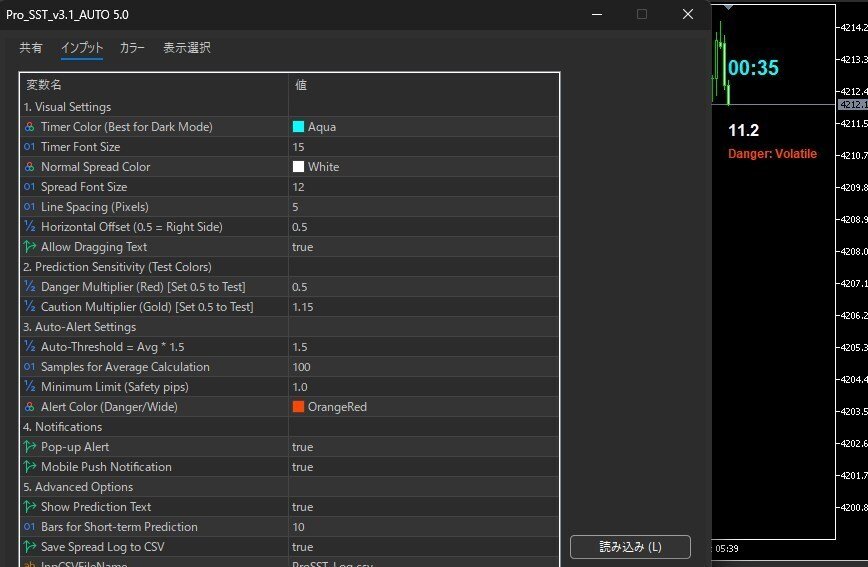This screenshot has width=868, height=567.
Task: Close the Pro_SST_v3.1_AUTO dialog
Action: point(688,14)
